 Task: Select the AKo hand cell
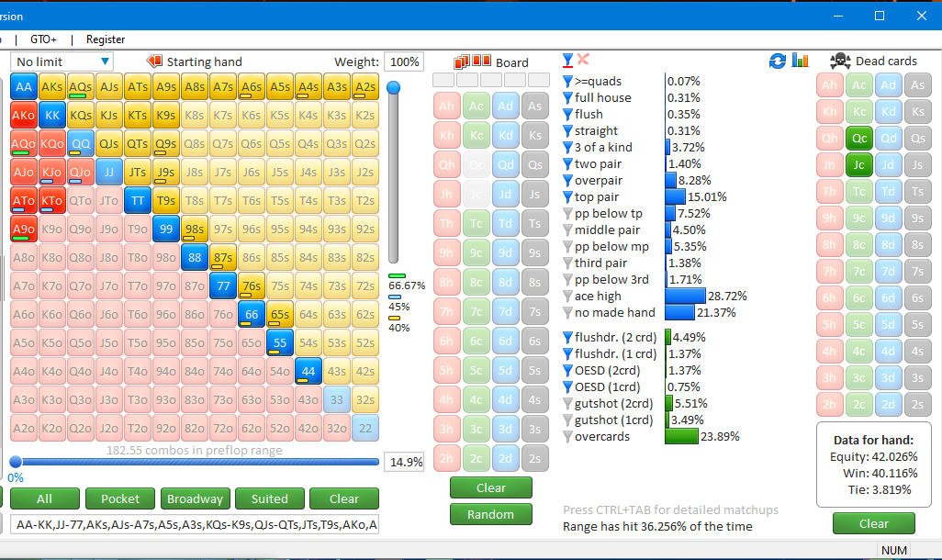(x=24, y=116)
